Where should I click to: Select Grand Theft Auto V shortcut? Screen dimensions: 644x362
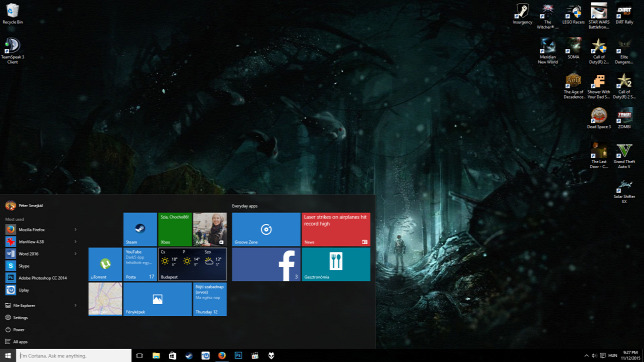[624, 156]
